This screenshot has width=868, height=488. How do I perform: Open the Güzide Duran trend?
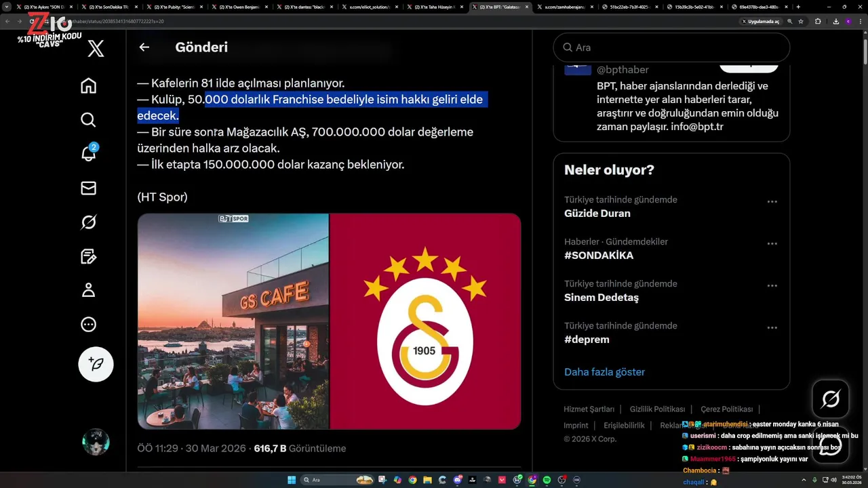point(597,213)
